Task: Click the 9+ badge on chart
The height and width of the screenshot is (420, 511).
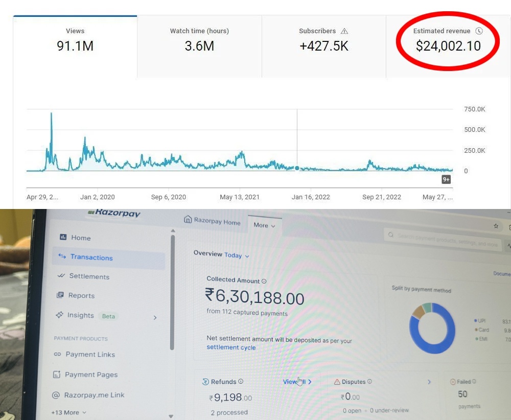Action: pyautogui.click(x=446, y=179)
